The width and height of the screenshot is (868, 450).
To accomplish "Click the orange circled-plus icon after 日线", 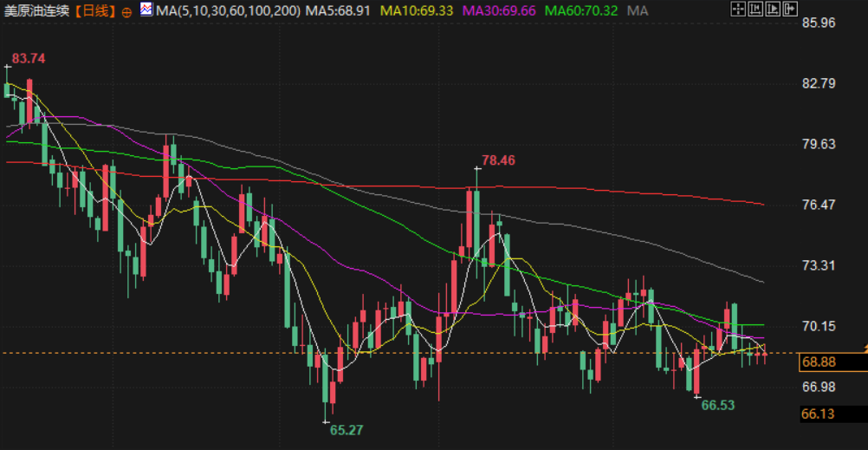I will coord(126,11).
